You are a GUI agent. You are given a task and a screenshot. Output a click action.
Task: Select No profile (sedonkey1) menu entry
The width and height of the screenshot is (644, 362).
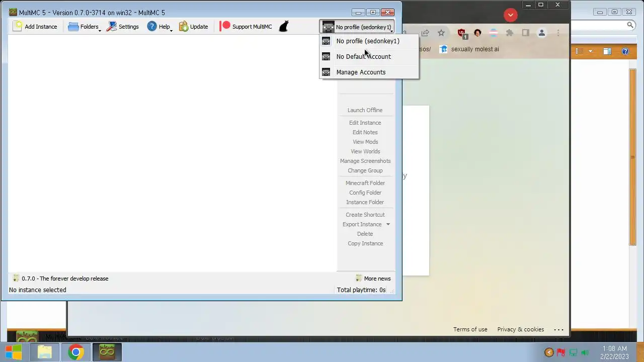point(369,41)
